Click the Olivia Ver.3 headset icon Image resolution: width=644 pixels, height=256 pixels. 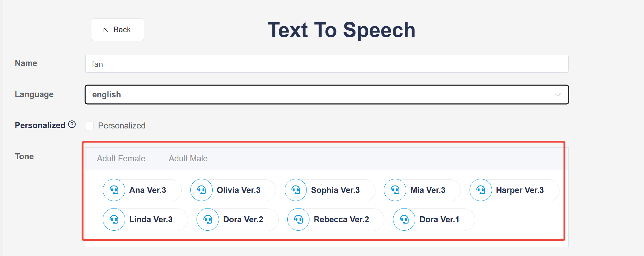tap(201, 190)
